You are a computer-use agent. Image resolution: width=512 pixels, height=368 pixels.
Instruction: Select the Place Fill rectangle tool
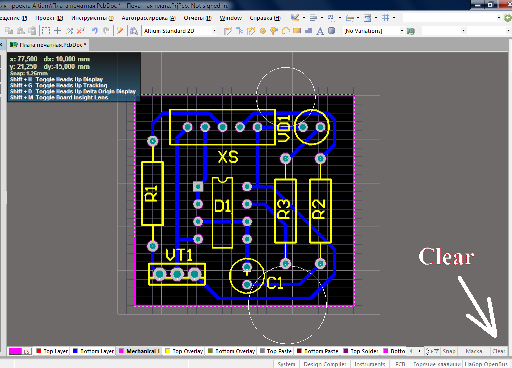tap(297, 31)
